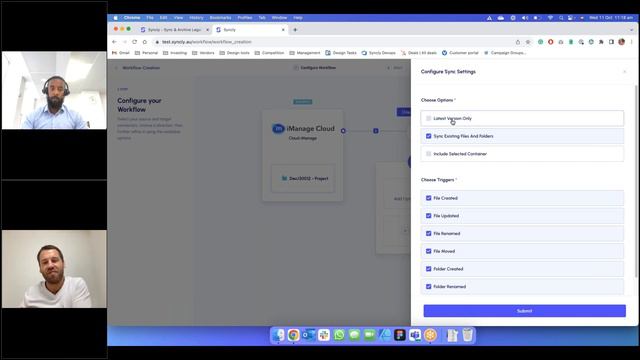Open the Bookmarks menu
This screenshot has width=640, height=360.
pos(220,18)
